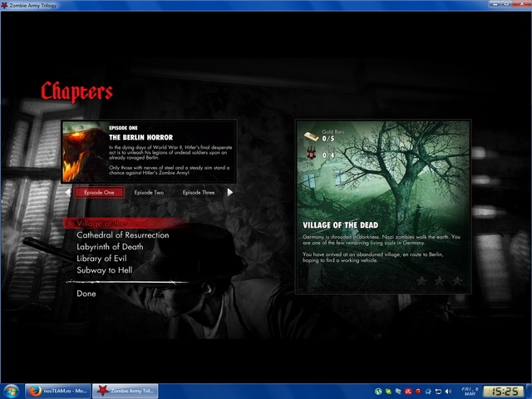Click the Berlin Horror episode thumbnail image
This screenshot has width=532, height=399.
pyautogui.click(x=85, y=151)
